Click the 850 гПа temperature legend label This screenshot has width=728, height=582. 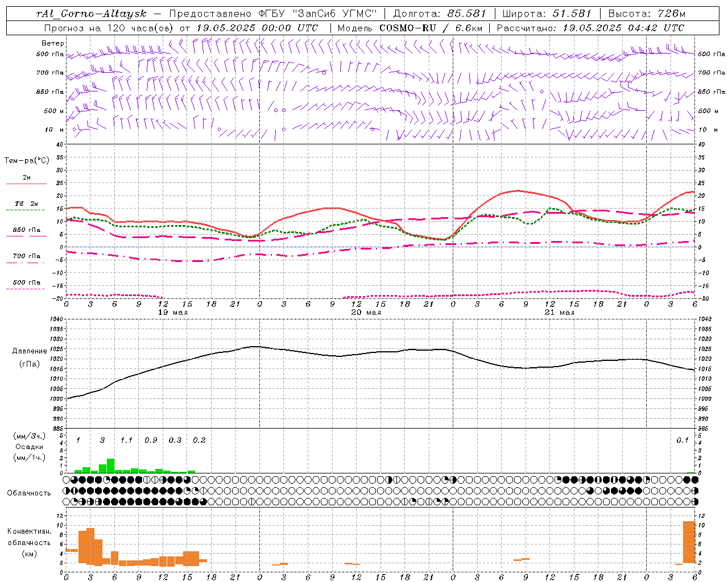point(27,230)
